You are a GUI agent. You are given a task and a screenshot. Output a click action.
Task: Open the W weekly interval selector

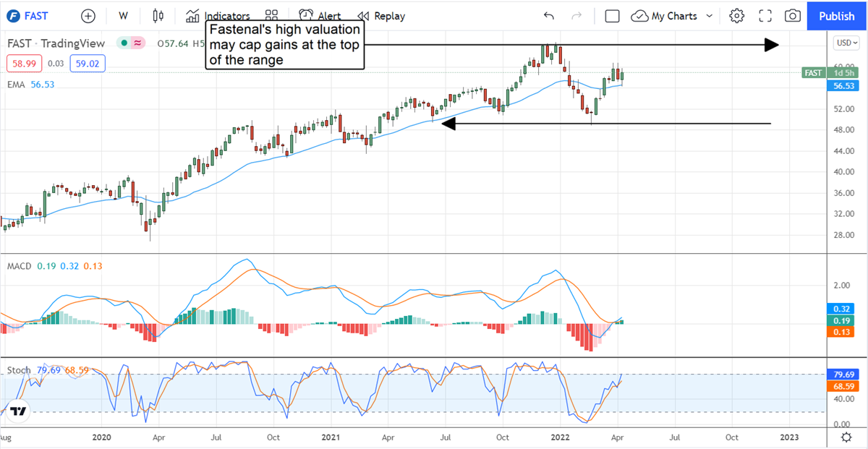[124, 16]
